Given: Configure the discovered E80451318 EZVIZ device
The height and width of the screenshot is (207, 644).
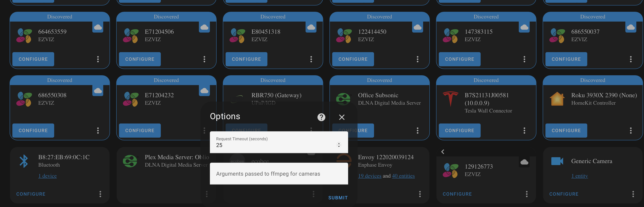Looking at the screenshot, I should point(246,59).
